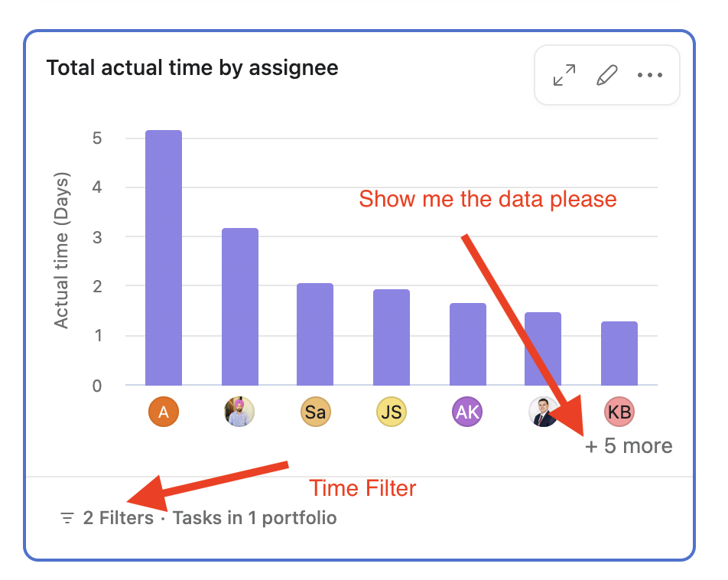This screenshot has width=728, height=580.
Task: Click the pink KB assignee avatar
Action: pos(619,412)
